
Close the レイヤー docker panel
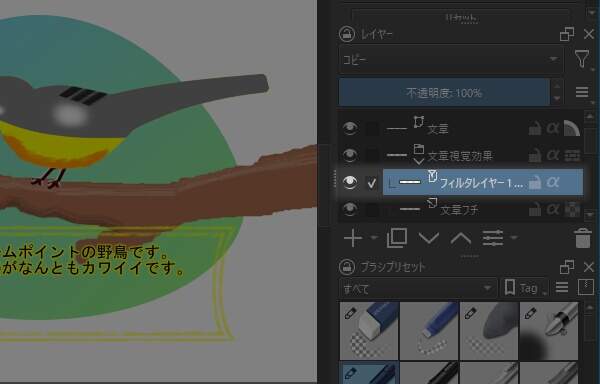[x=589, y=34]
